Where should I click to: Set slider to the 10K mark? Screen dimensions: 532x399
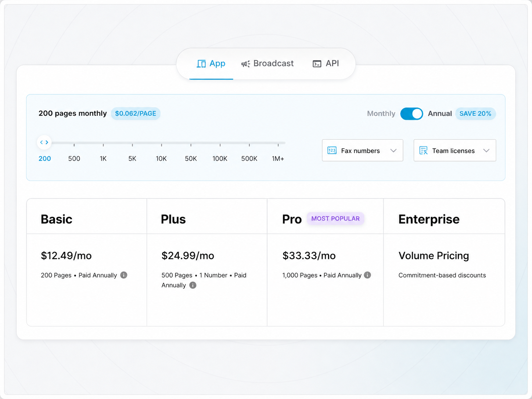[x=161, y=158]
